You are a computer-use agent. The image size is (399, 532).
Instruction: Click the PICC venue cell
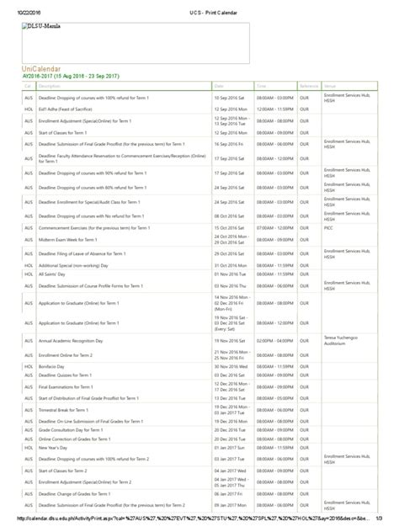[x=328, y=228]
